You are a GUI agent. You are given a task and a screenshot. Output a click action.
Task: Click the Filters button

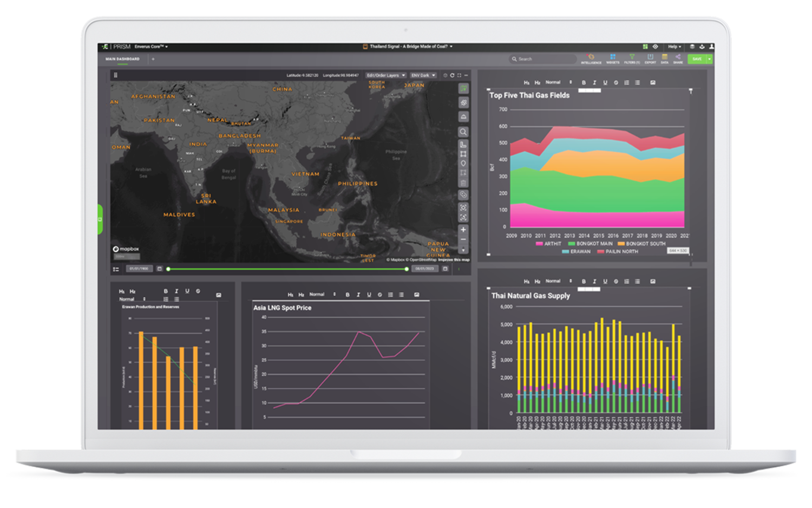[632, 58]
